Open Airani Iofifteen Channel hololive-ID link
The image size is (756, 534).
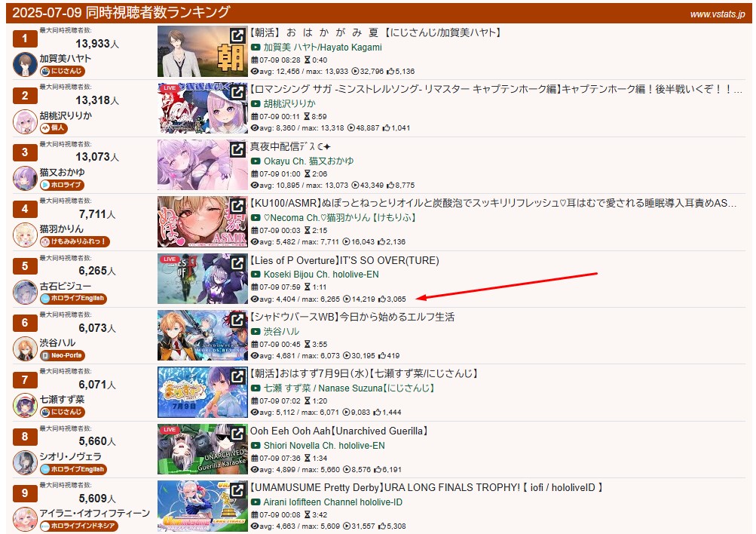pyautogui.click(x=332, y=502)
